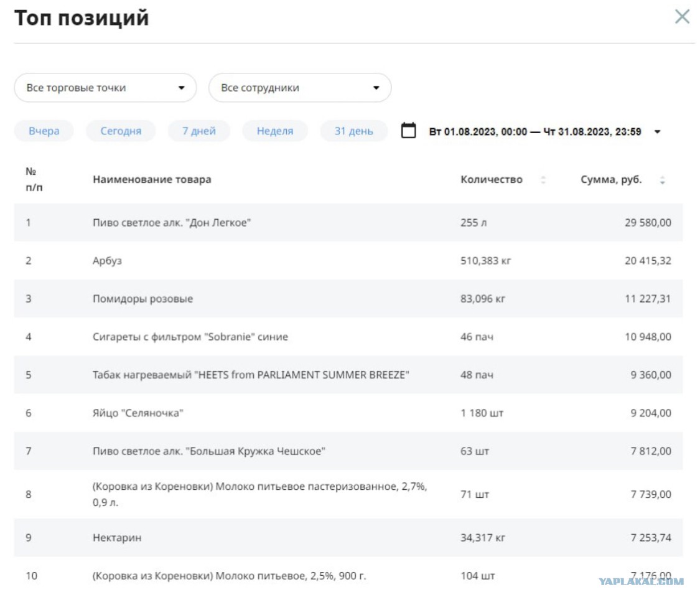Select the Помидоры розовые row

coord(348,299)
